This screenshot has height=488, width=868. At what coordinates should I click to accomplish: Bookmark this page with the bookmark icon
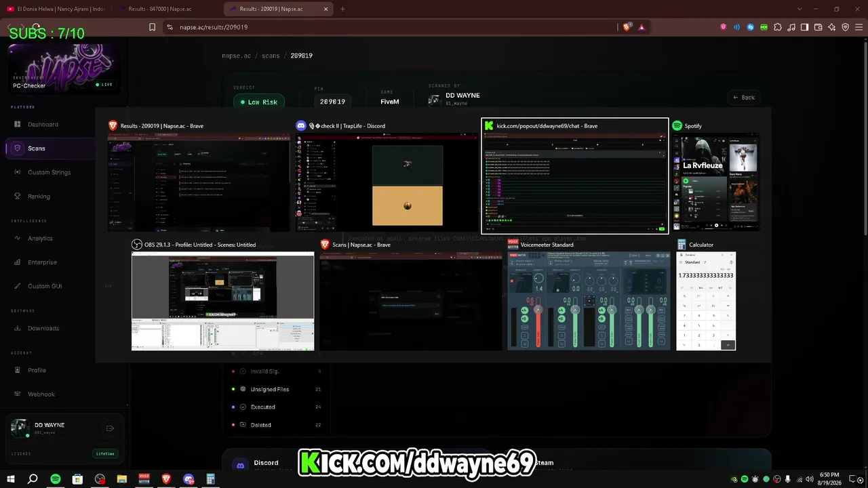(152, 27)
